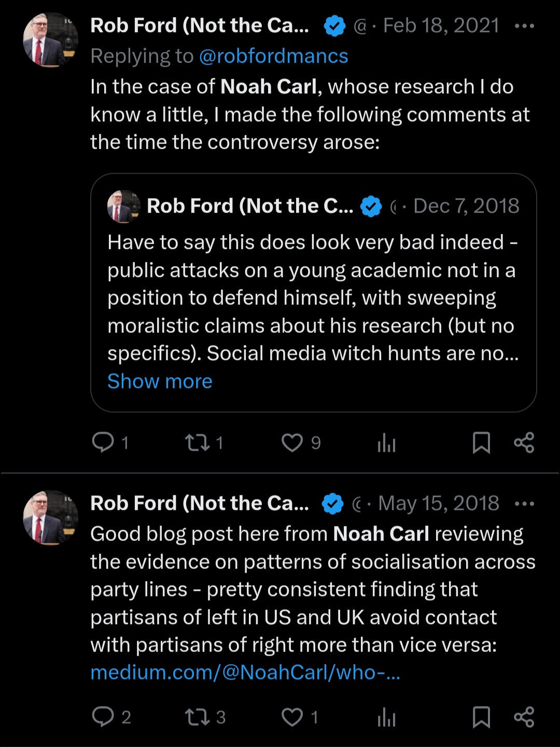Open profile picture on May 15 tweet
560x747 pixels.
click(x=50, y=518)
